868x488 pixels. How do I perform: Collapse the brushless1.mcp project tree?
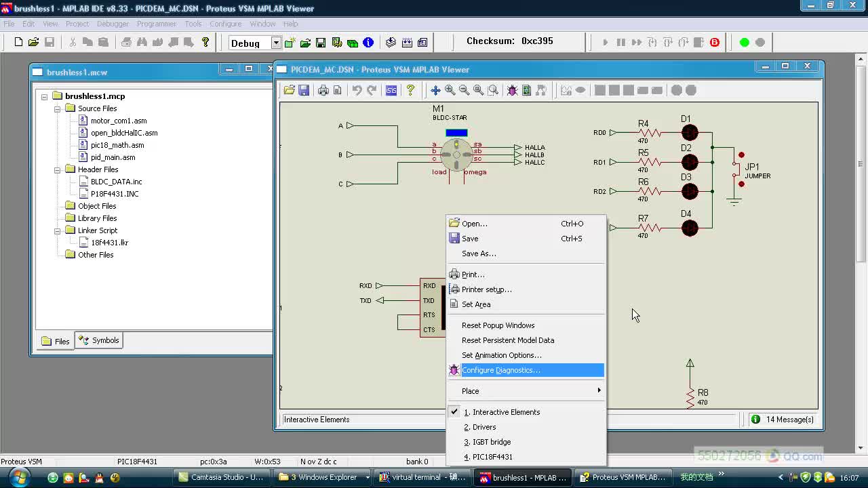[45, 96]
